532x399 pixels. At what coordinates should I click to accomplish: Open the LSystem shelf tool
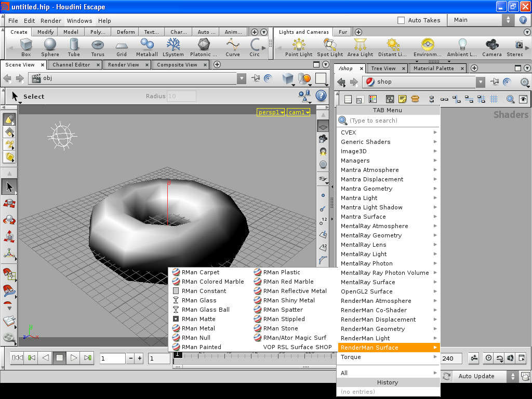(173, 47)
